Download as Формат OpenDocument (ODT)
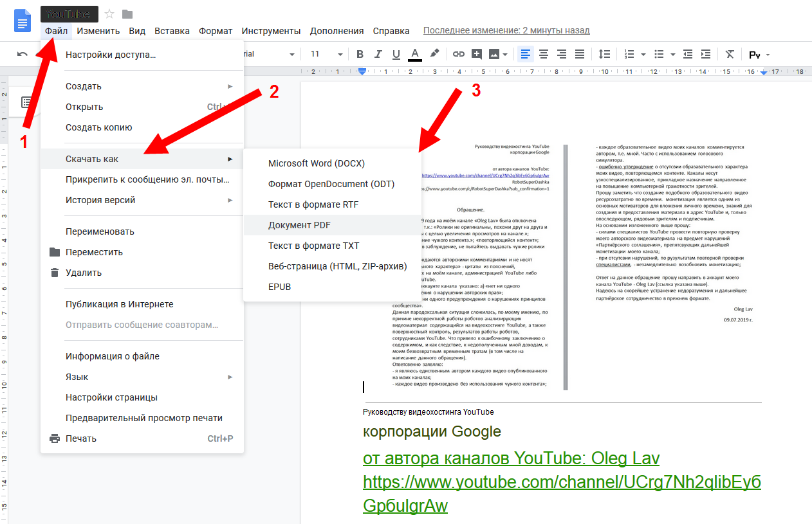This screenshot has width=812, height=524. (x=332, y=184)
